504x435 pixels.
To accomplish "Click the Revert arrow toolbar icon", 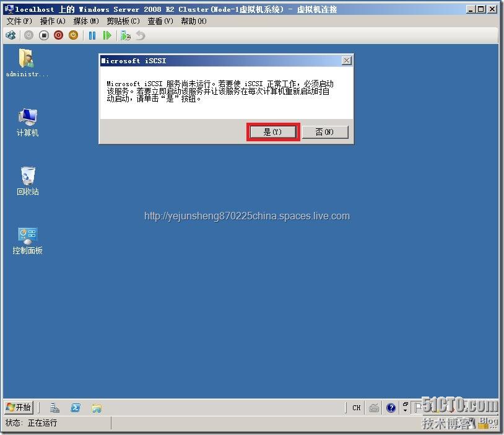I will pos(141,35).
